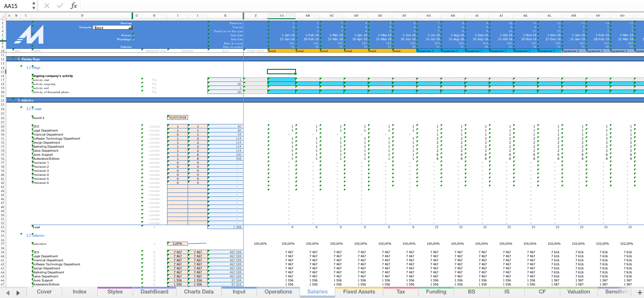Click the 'Errors:' label in header
Image resolution: width=644 pixels, height=298 pixels.
(126, 35)
